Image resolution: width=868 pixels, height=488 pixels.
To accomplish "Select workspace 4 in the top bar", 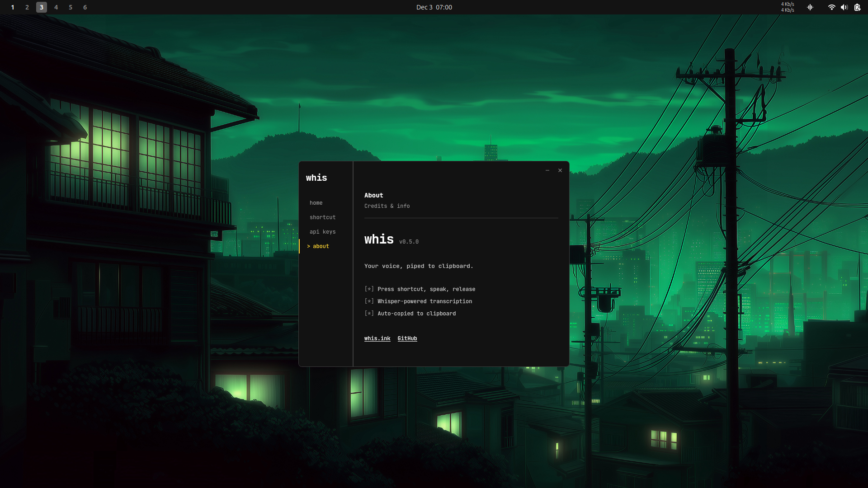I will [56, 7].
